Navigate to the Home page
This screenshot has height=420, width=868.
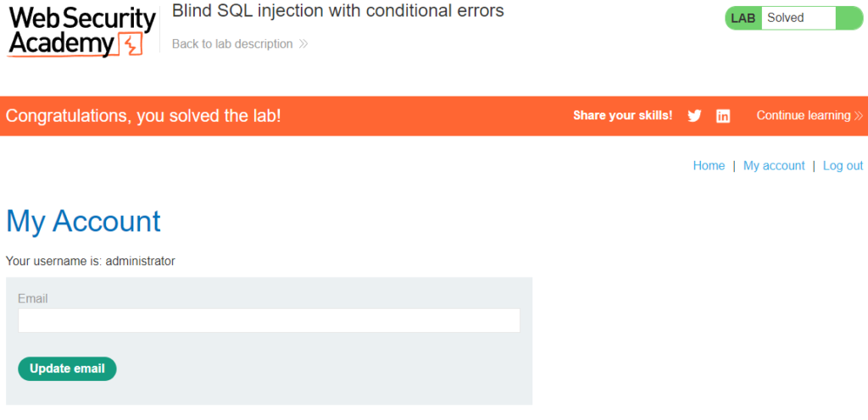[709, 166]
